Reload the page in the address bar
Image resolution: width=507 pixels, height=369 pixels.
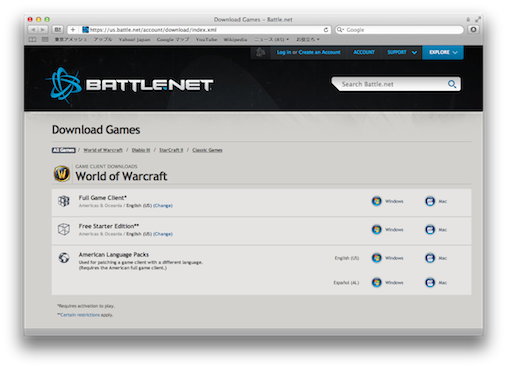[326, 30]
